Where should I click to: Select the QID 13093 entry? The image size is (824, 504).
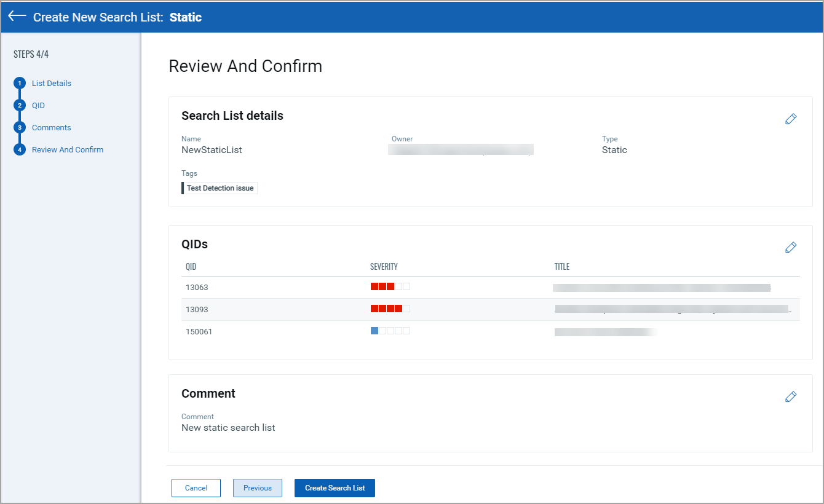click(197, 309)
